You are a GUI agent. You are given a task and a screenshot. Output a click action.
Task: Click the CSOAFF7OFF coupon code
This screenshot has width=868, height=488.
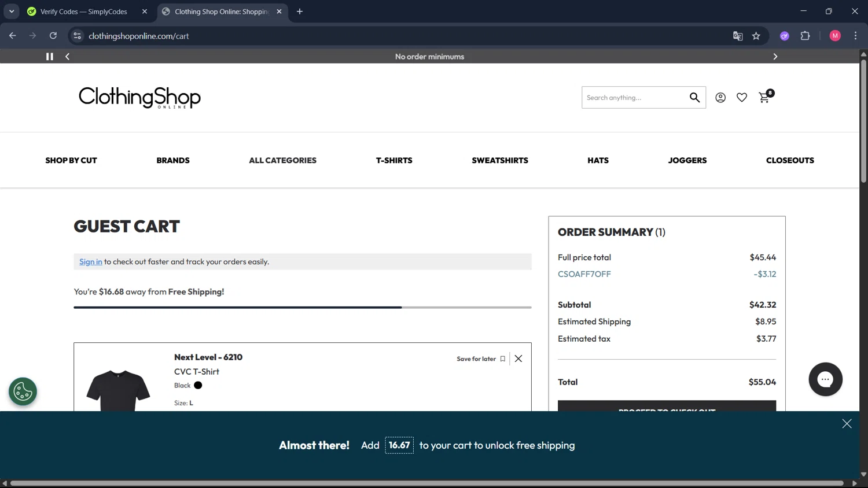point(584,274)
